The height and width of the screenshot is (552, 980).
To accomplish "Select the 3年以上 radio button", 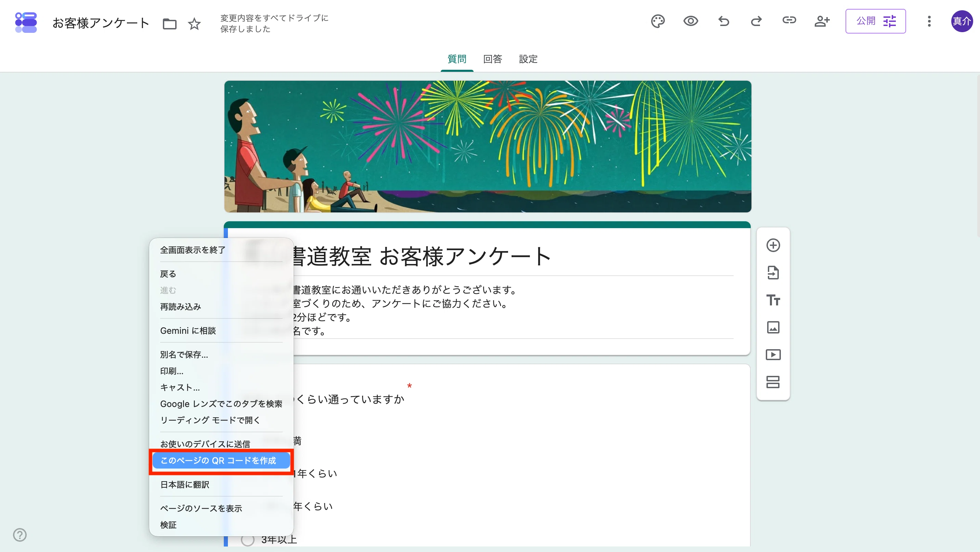I will [x=248, y=539].
